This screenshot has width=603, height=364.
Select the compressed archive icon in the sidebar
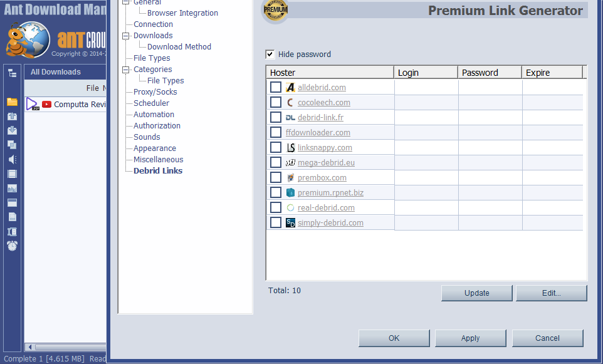(13, 231)
